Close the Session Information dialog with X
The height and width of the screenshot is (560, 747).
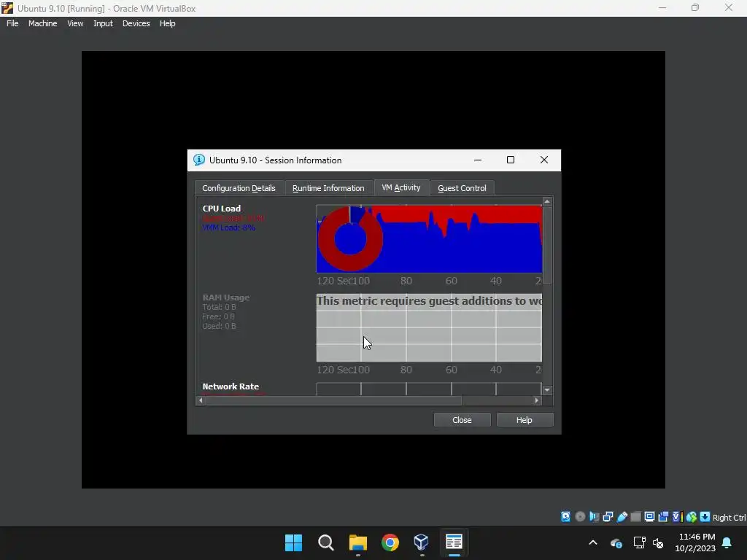pyautogui.click(x=544, y=160)
